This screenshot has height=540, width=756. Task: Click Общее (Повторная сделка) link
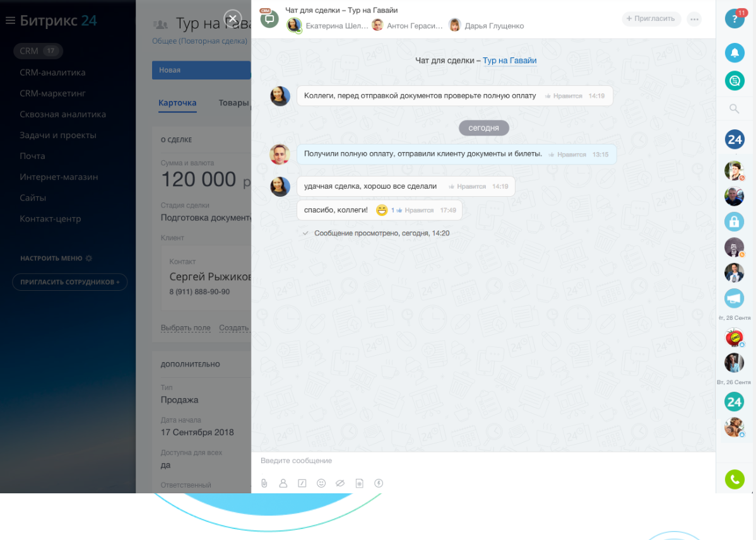[x=199, y=41]
